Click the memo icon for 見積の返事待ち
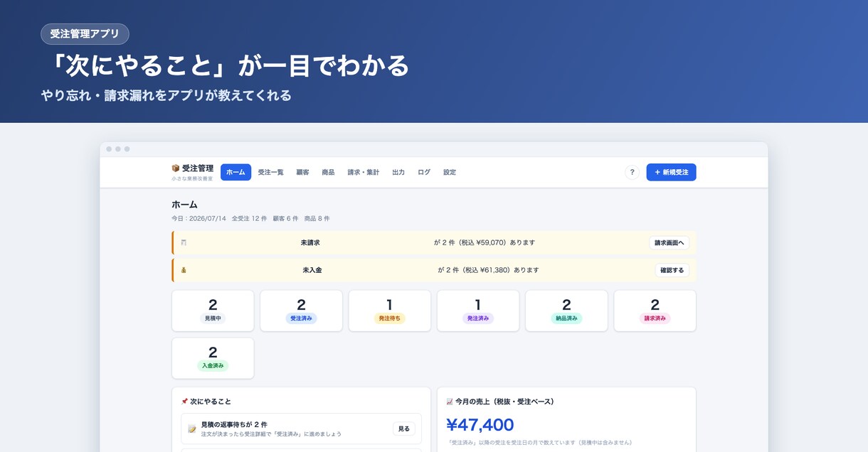This screenshot has height=452, width=868. (192, 429)
